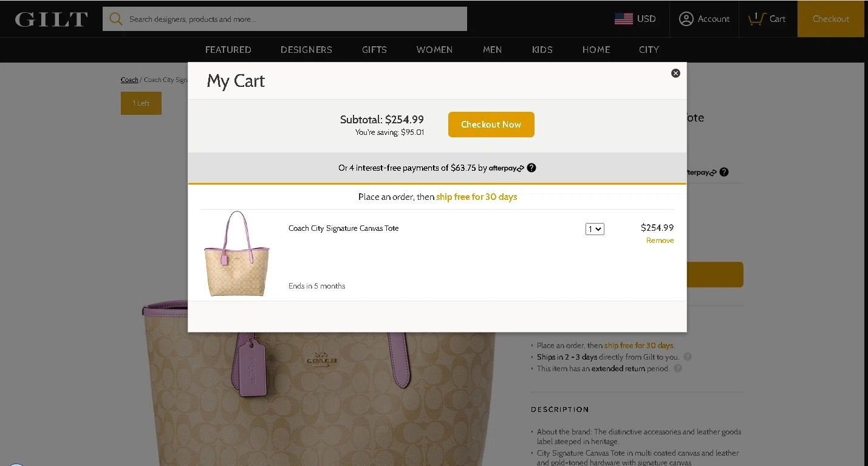The width and height of the screenshot is (868, 466).
Task: Open the KIDS menu
Action: (542, 50)
